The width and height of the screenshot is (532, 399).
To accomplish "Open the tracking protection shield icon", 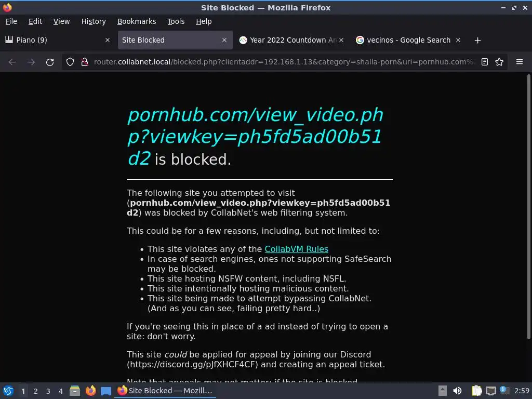I will [70, 62].
